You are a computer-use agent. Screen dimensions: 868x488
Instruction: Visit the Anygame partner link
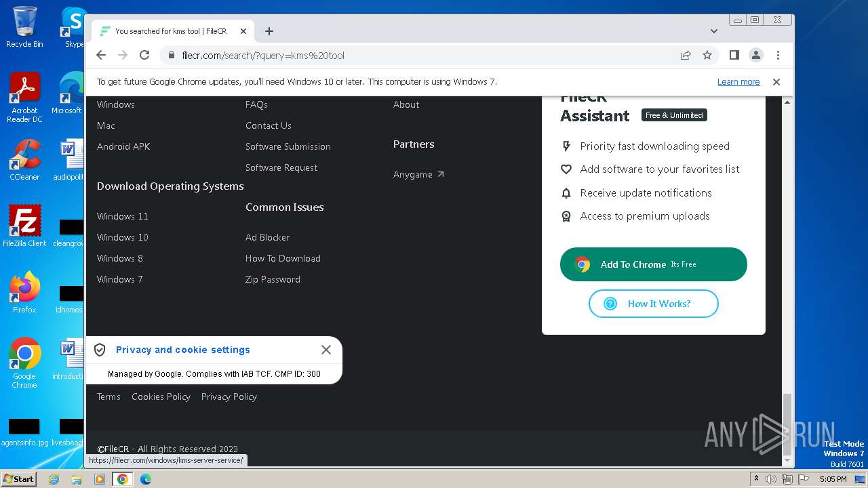(418, 174)
